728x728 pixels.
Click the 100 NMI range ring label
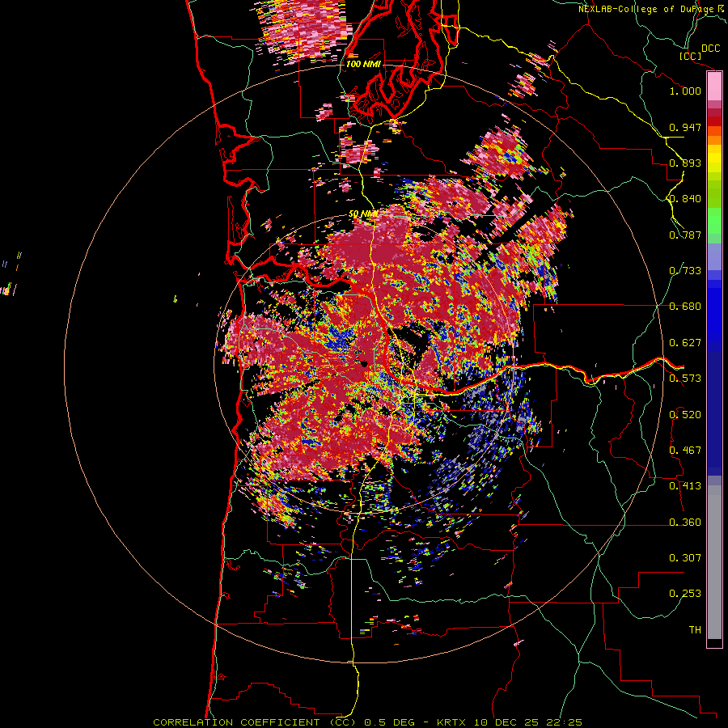click(x=363, y=64)
